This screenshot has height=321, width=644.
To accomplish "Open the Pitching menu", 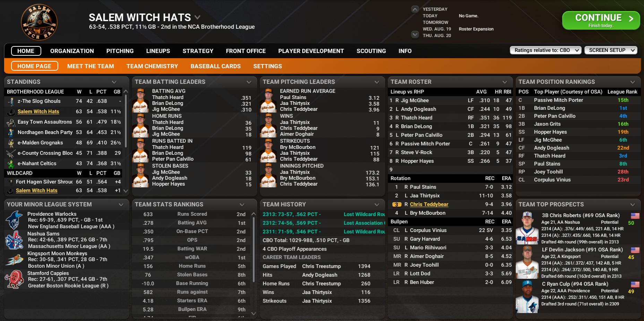I will coord(120,51).
